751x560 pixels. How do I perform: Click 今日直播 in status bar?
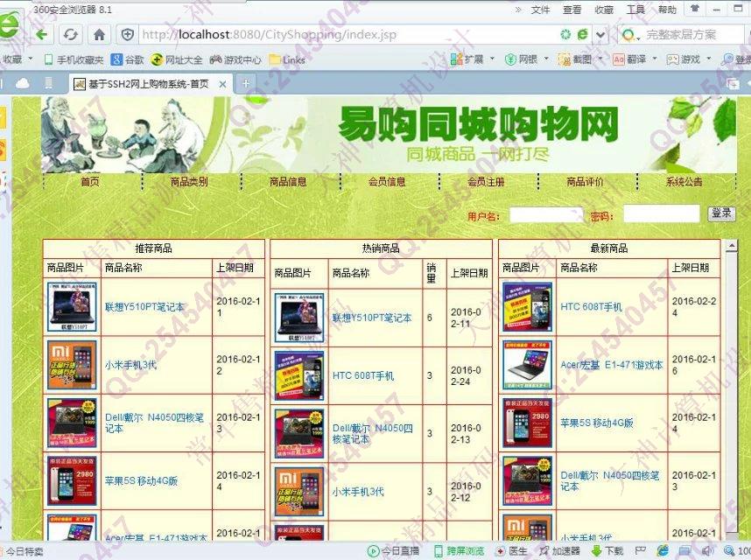tap(393, 551)
